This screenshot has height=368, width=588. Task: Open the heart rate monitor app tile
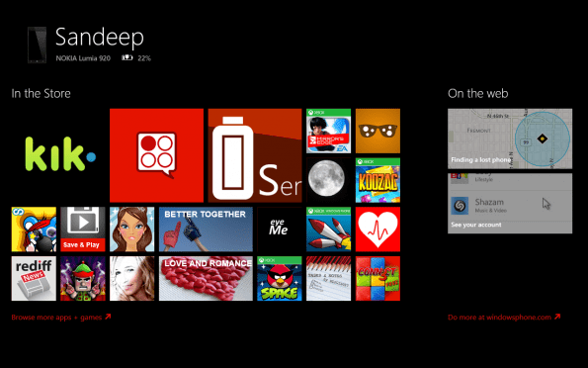click(378, 230)
